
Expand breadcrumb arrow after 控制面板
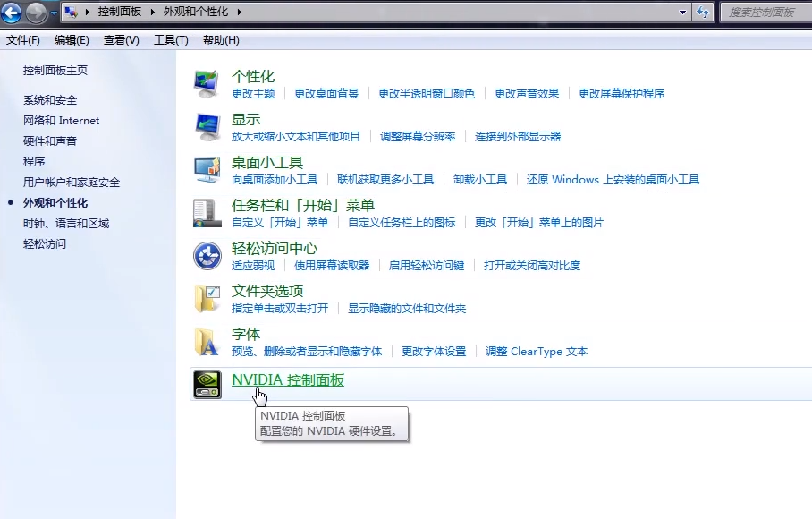coord(153,12)
